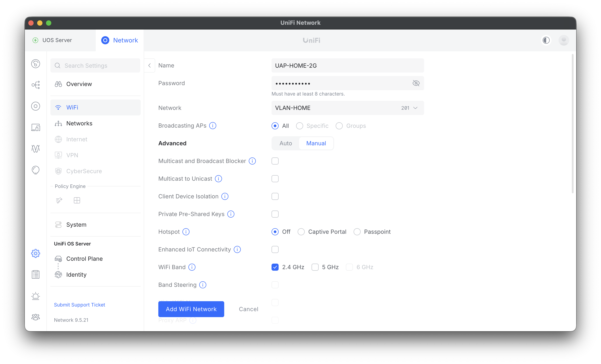Collapse the settings sidebar with chevron

[149, 65]
